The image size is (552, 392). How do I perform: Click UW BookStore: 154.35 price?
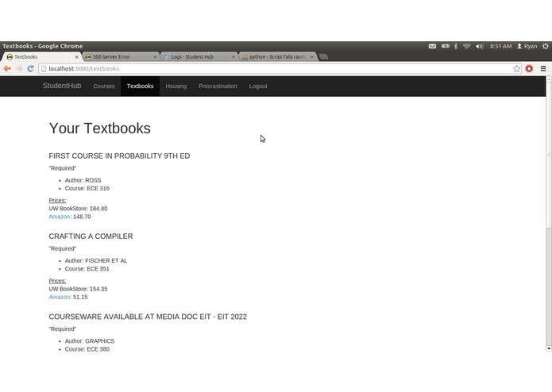(x=78, y=289)
